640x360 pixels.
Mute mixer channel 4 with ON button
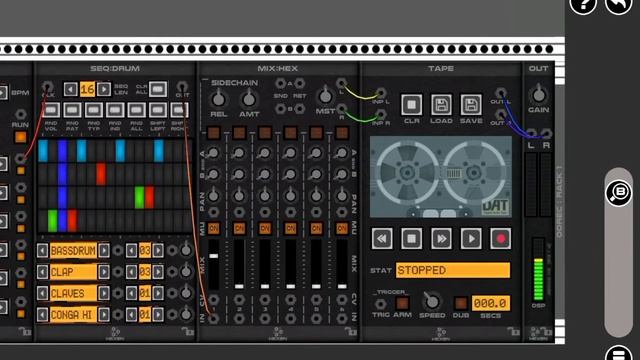(x=291, y=229)
